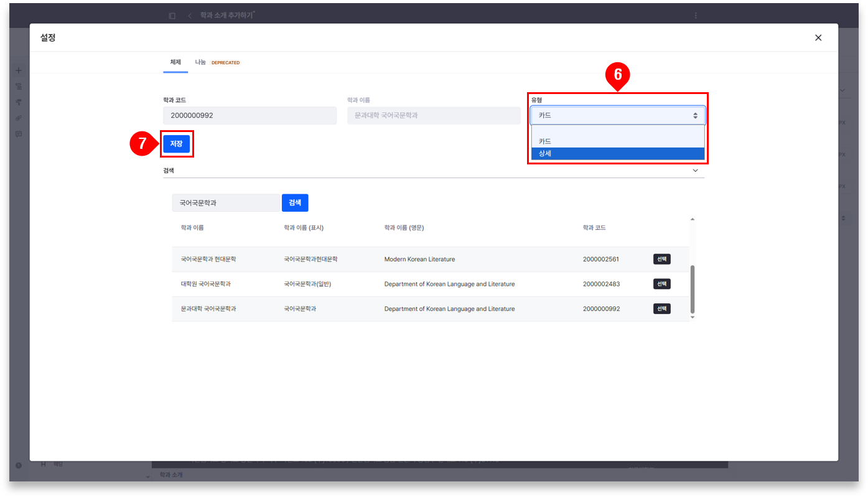Click the blue 검색 button
868x497 pixels.
click(295, 203)
